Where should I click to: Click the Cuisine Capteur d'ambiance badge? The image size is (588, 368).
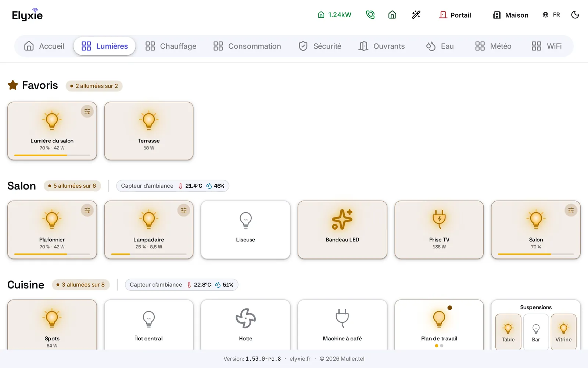pyautogui.click(x=182, y=285)
